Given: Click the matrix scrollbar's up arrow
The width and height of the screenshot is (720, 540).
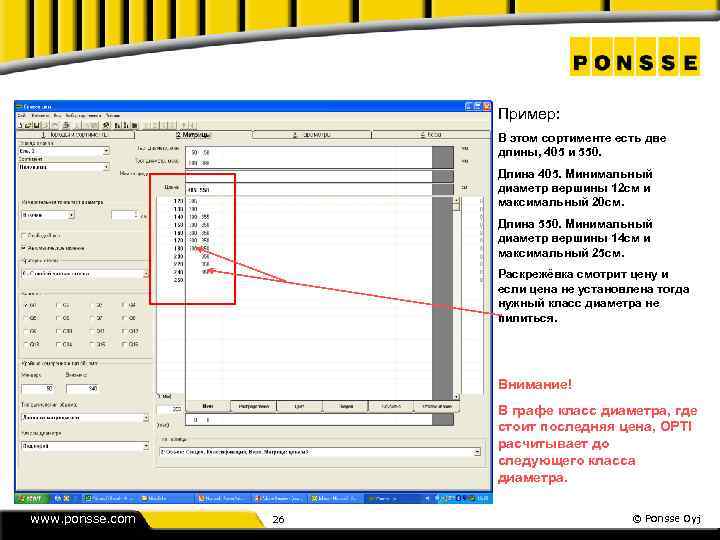Looking at the screenshot, I should click(x=456, y=201).
